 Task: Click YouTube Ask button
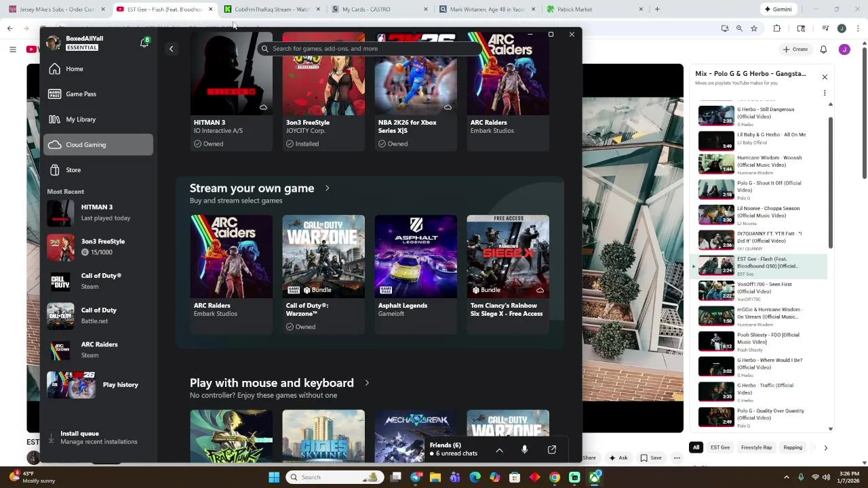coord(618,458)
